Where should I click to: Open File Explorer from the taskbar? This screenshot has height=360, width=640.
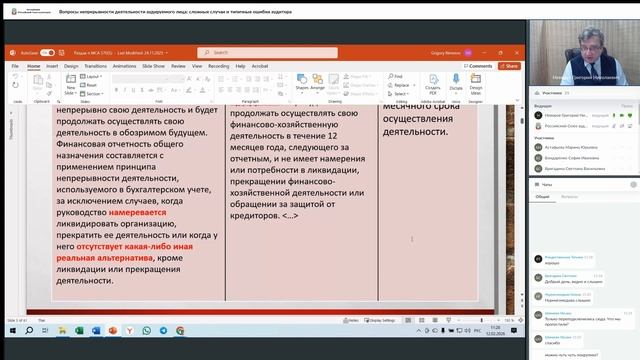[x=62, y=331]
